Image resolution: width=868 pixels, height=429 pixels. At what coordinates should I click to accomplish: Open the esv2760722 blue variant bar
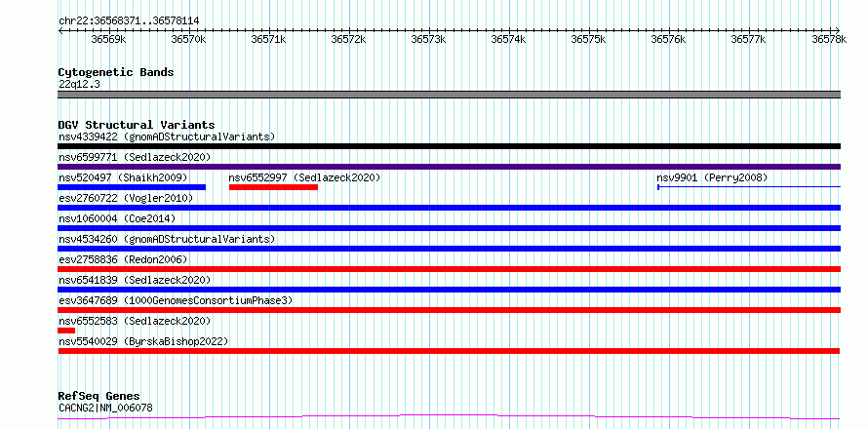[x=449, y=208]
